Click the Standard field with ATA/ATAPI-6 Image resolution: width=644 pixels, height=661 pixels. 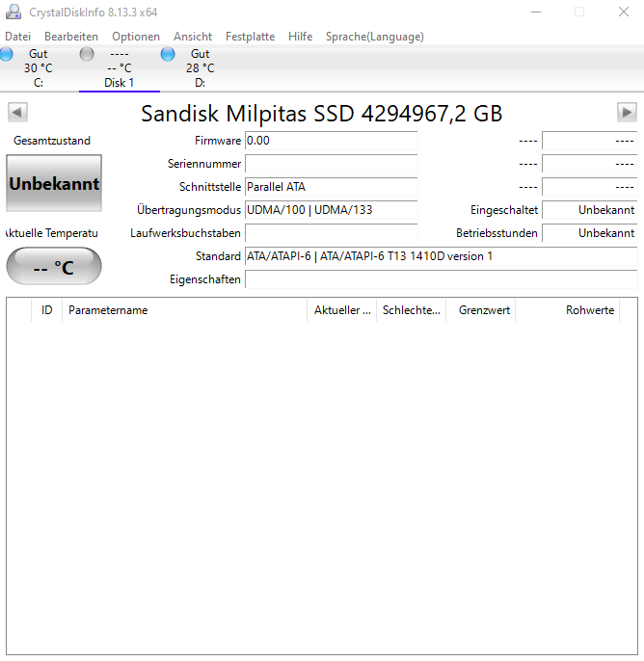click(442, 256)
